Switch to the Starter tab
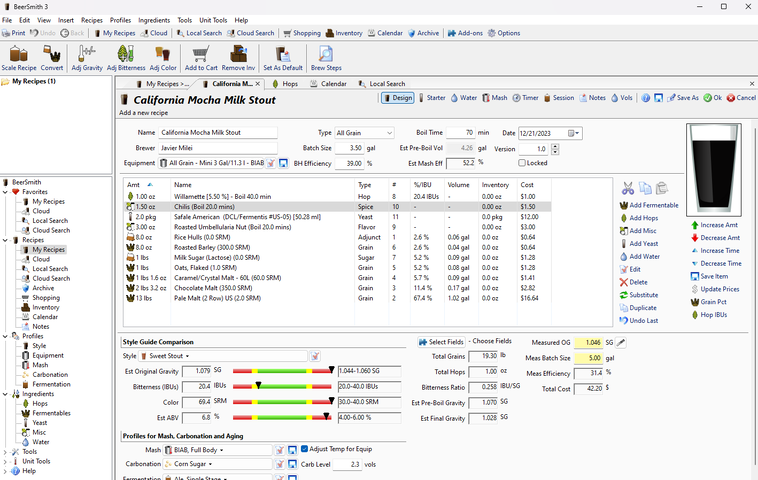 pos(432,98)
